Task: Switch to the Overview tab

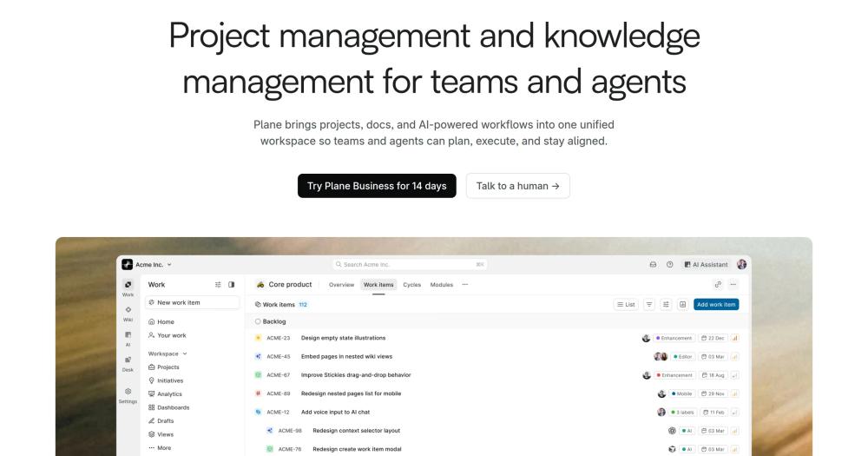Action: 341,285
